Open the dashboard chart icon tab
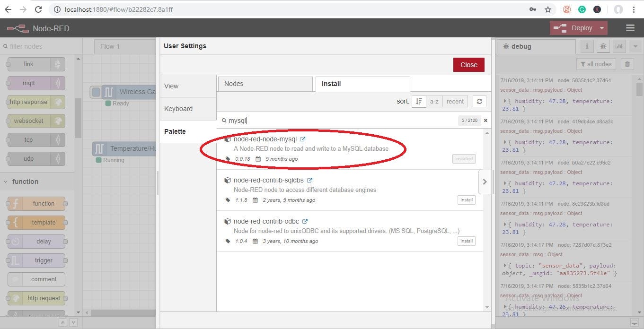The width and height of the screenshot is (644, 329). (619, 46)
